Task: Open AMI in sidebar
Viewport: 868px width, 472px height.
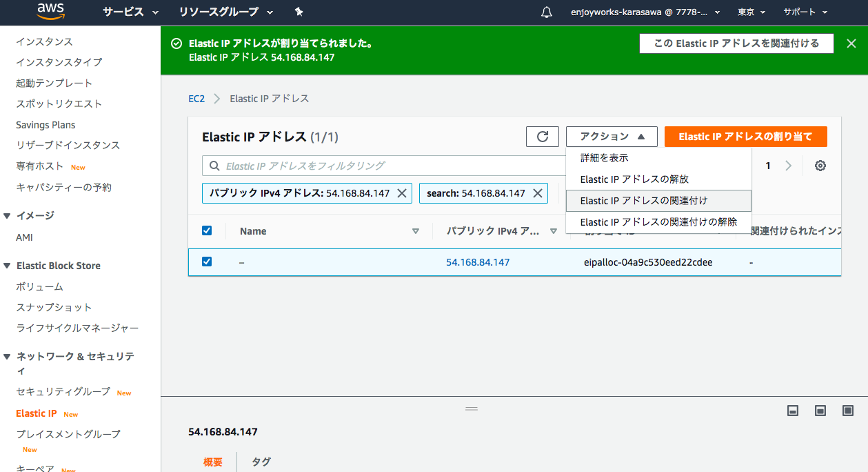Action: tap(24, 237)
